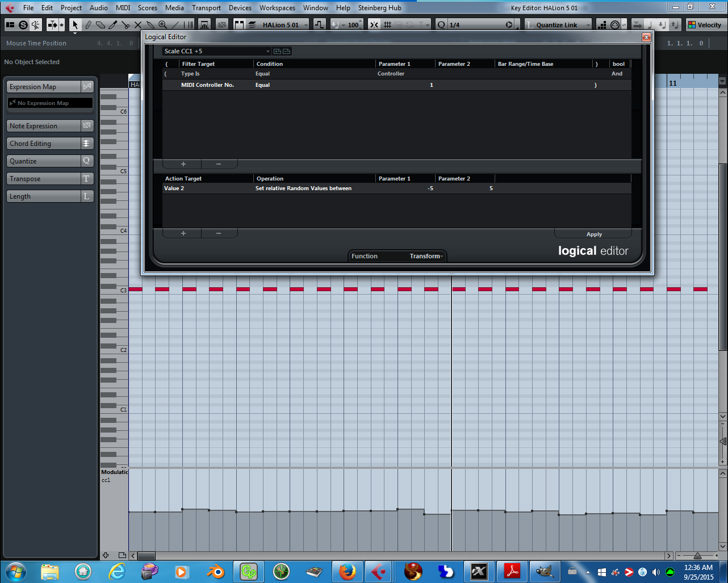Open the Steinberg Hub menu
This screenshot has height=583, width=728.
tap(379, 8)
